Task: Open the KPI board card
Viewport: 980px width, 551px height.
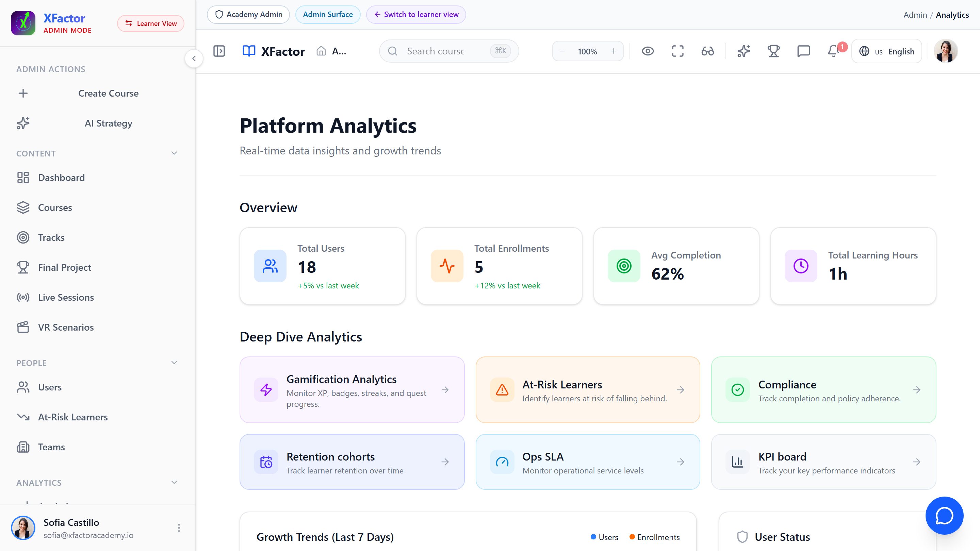Action: pyautogui.click(x=823, y=462)
